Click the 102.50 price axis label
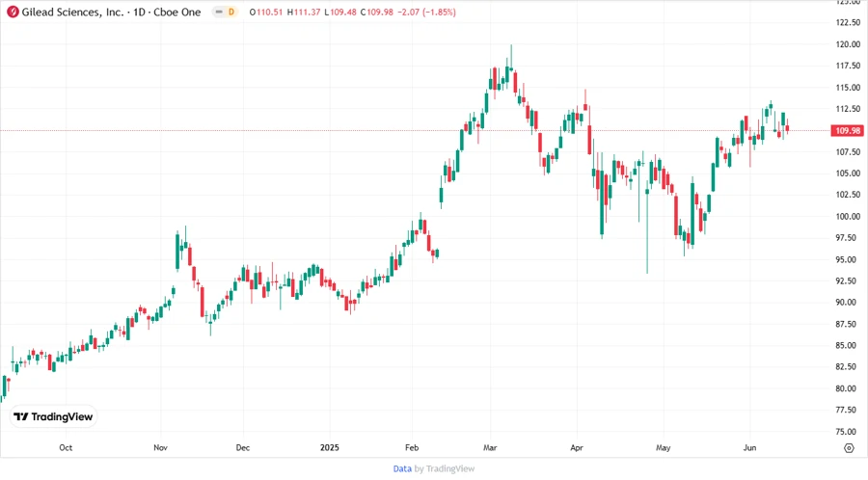868x480 pixels. (x=848, y=195)
